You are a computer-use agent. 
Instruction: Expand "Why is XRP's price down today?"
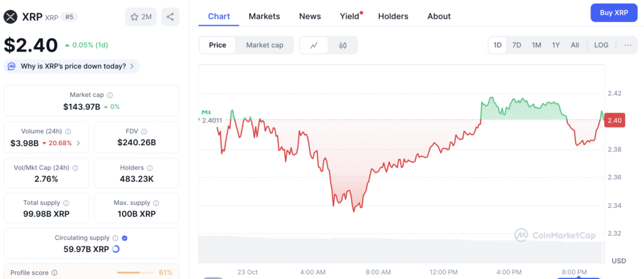72,66
